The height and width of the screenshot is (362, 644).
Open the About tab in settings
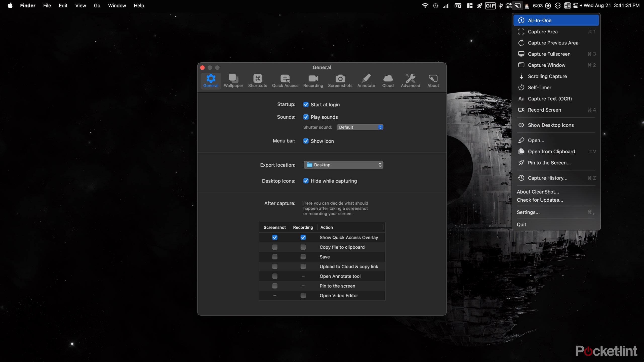coord(433,81)
